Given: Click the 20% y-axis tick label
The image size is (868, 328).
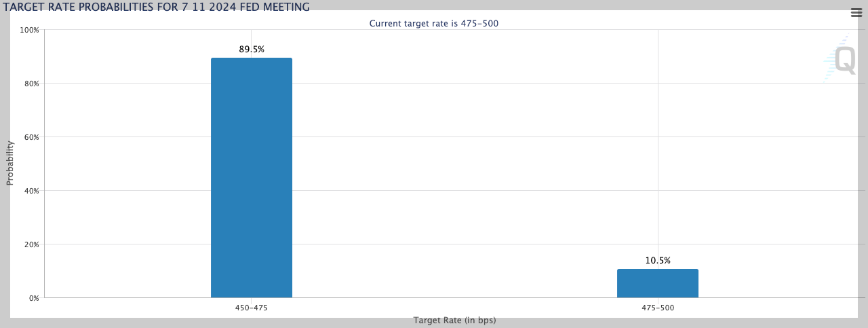Looking at the screenshot, I should point(31,244).
